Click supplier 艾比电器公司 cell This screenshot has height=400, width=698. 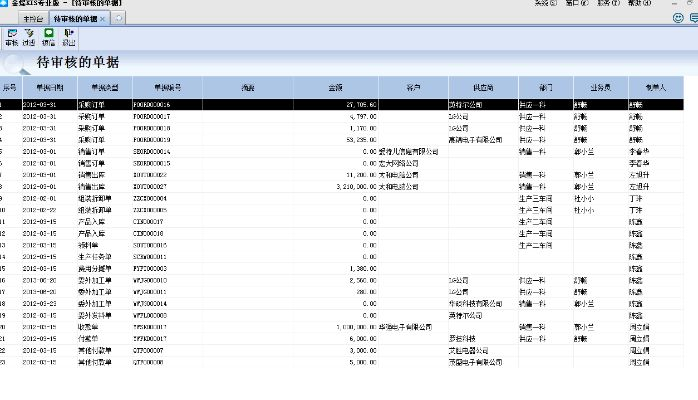469,351
